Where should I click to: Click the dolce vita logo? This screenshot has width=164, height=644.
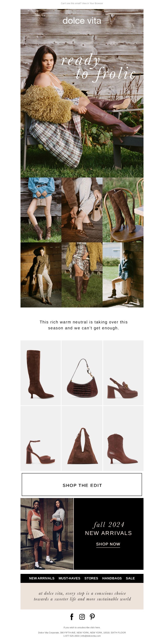82,21
